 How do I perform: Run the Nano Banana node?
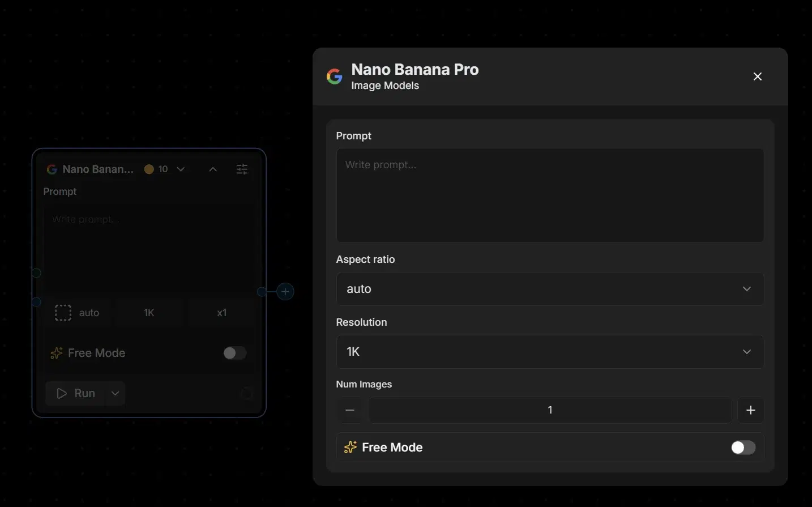coord(75,393)
